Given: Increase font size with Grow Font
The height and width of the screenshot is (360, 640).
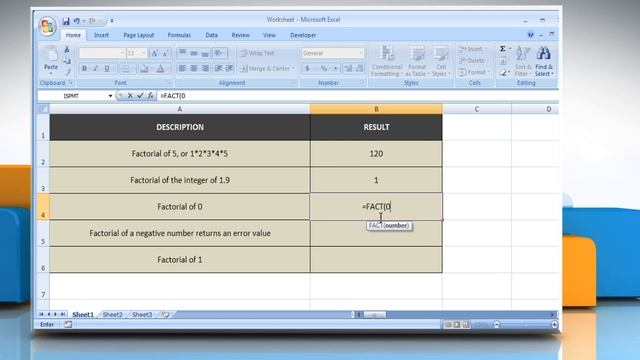Looking at the screenshot, I should [x=155, y=53].
